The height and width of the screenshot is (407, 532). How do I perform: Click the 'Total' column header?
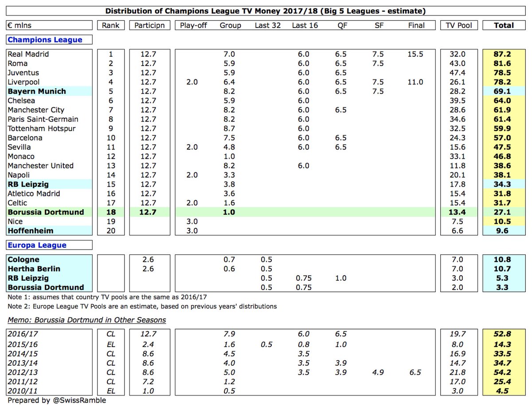point(504,25)
